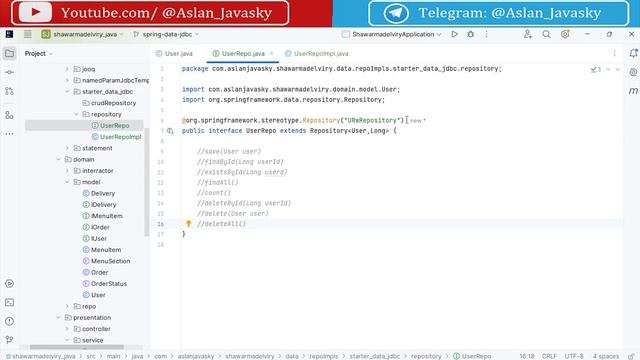This screenshot has height=360, width=640.
Task: Open the Commit tool window
Action: pyautogui.click(x=9, y=72)
